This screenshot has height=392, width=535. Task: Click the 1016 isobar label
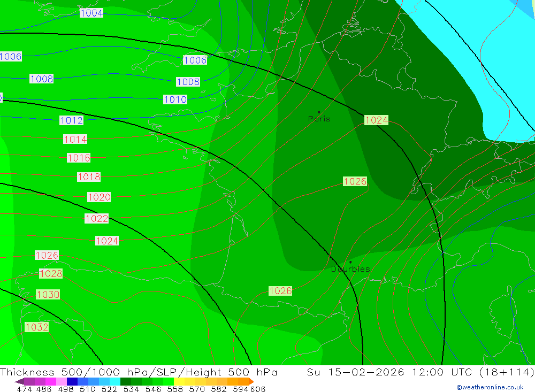pyautogui.click(x=79, y=158)
